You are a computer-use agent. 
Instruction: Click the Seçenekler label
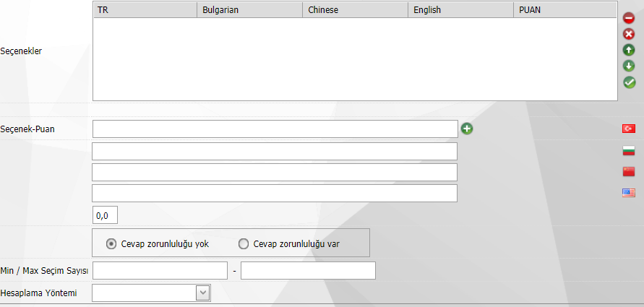click(21, 52)
